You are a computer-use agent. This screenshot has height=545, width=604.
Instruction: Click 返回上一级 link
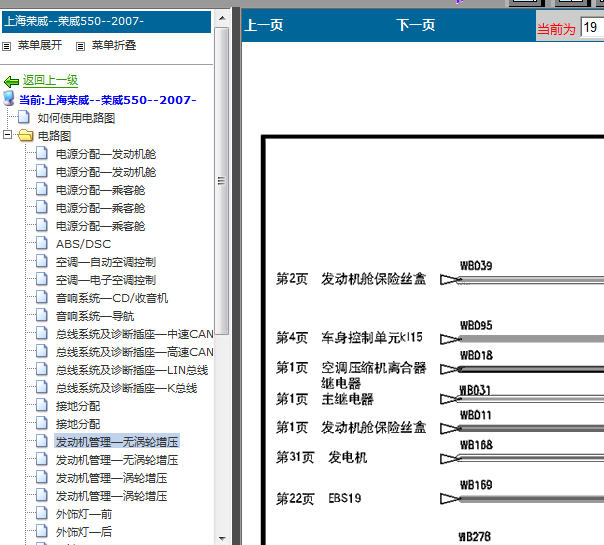click(x=50, y=80)
